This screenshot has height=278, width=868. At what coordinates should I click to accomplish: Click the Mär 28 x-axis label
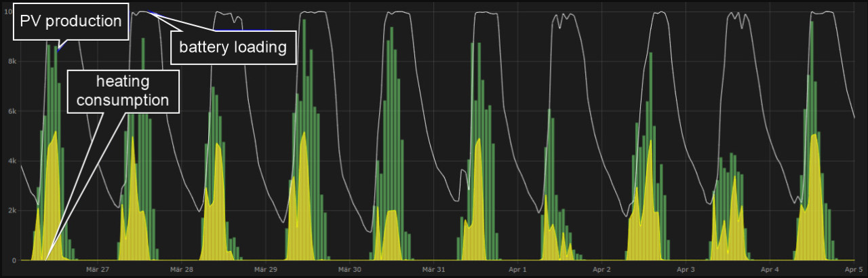point(182,269)
